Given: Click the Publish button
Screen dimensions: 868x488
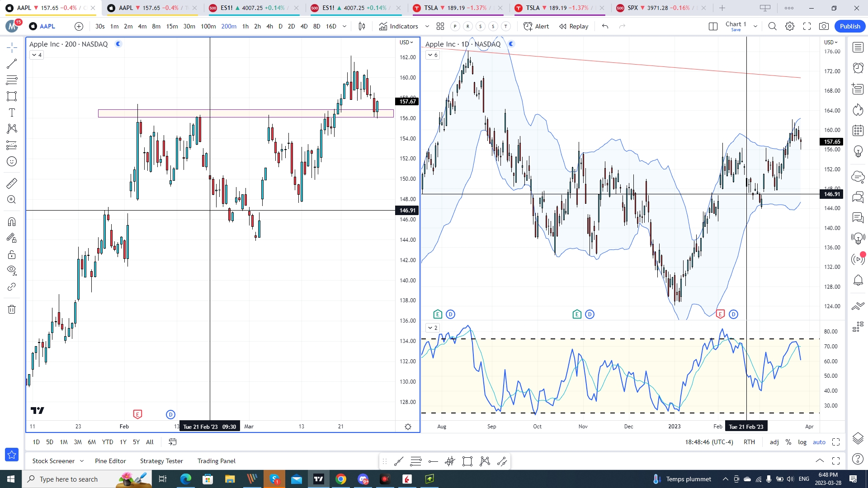Looking at the screenshot, I should point(850,26).
